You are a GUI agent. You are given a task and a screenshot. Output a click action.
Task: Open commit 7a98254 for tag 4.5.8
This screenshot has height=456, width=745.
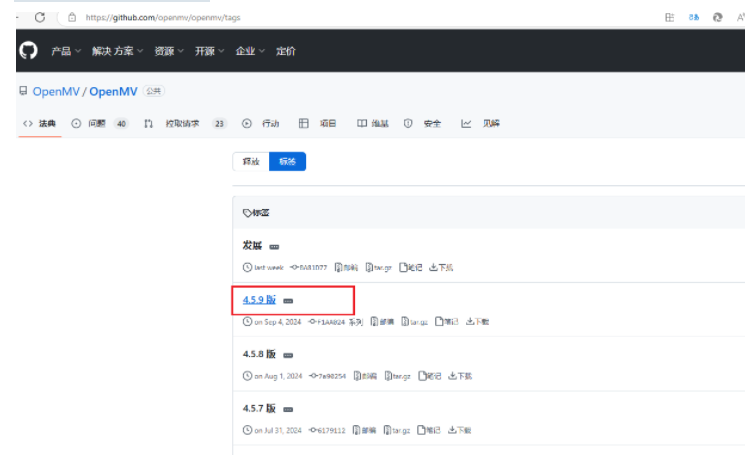(327, 376)
